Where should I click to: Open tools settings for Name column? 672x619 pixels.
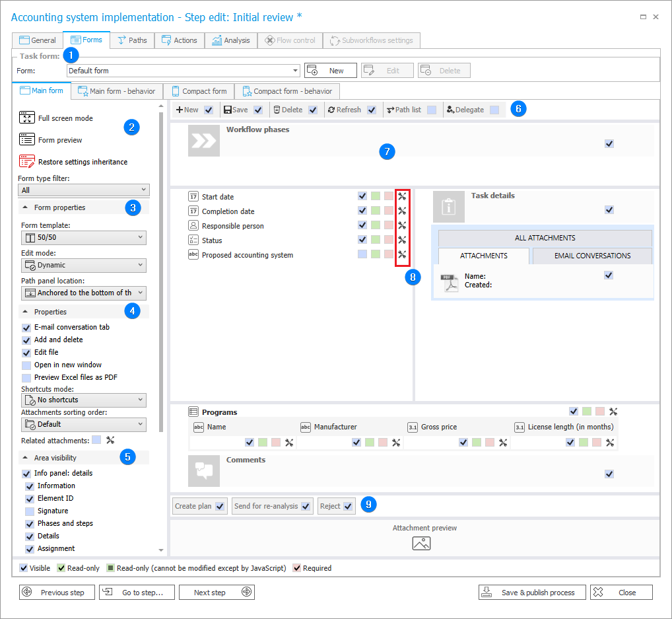[289, 443]
